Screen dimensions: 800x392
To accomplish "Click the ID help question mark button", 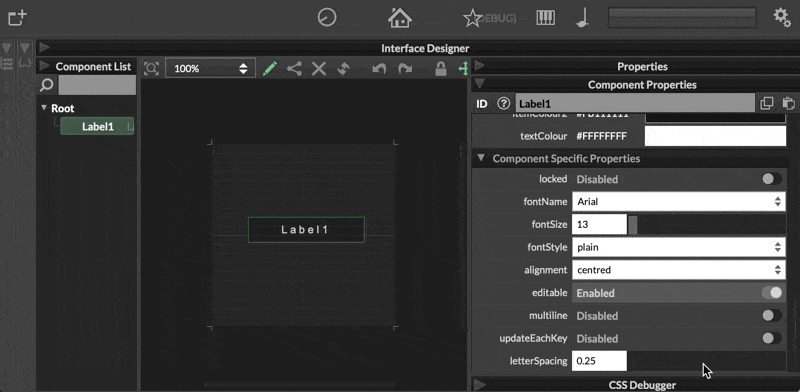I will coord(504,104).
